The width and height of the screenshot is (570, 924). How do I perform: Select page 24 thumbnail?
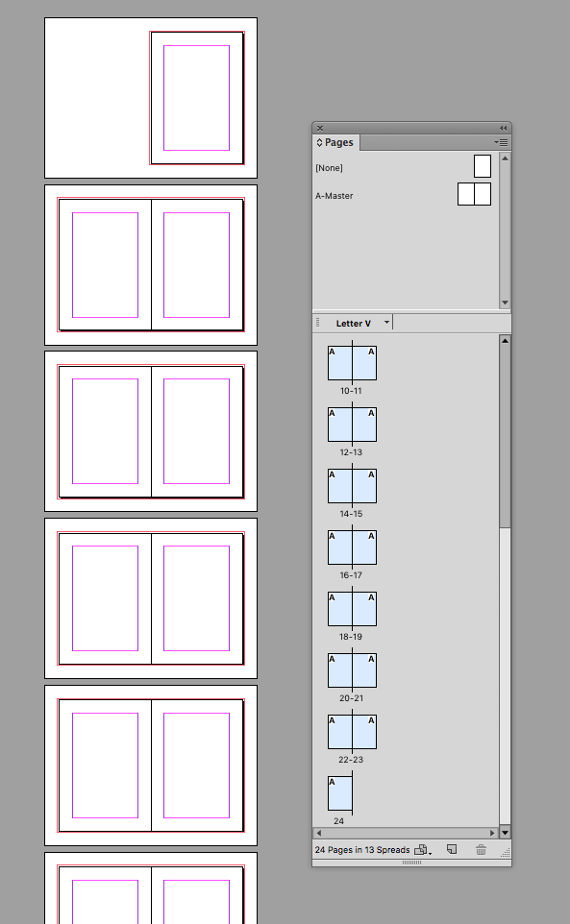[340, 793]
